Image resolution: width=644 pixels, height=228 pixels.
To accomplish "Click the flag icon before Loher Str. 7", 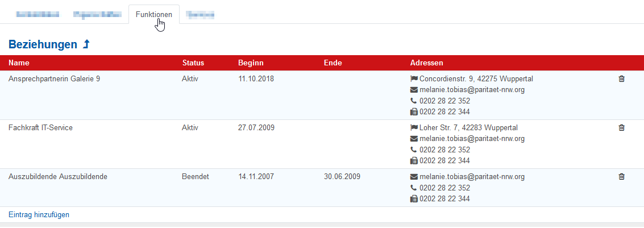I will [414, 128].
